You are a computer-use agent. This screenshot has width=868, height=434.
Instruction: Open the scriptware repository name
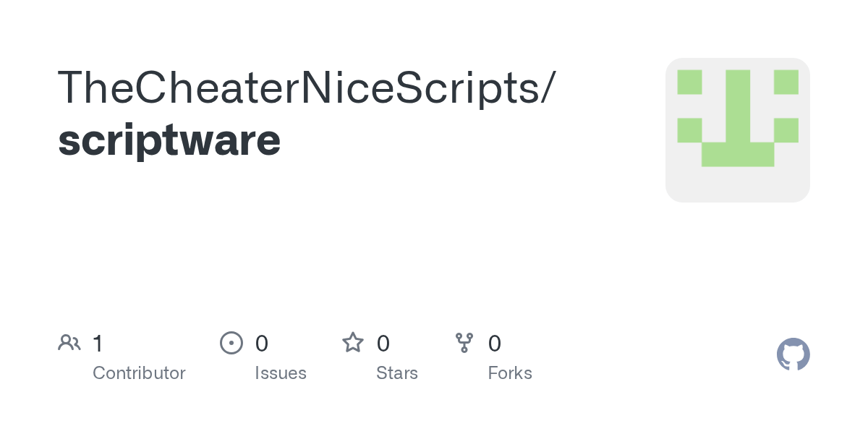(169, 140)
